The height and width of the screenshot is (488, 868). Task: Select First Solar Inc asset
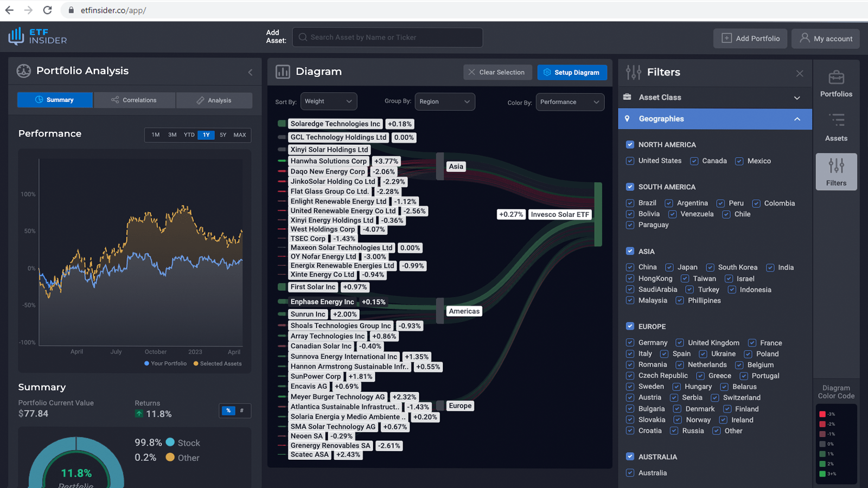point(313,287)
